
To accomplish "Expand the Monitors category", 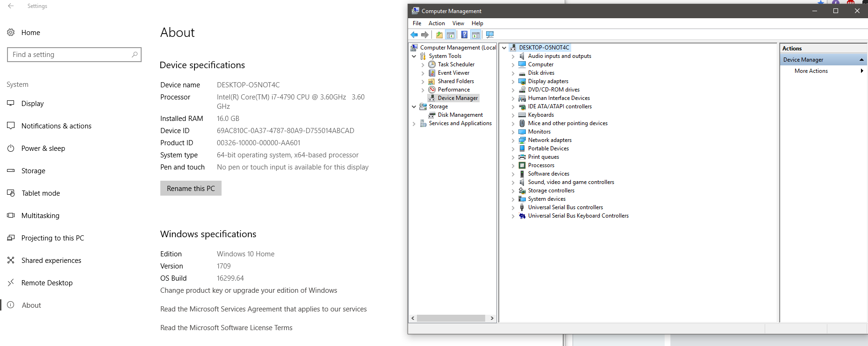I will 513,132.
